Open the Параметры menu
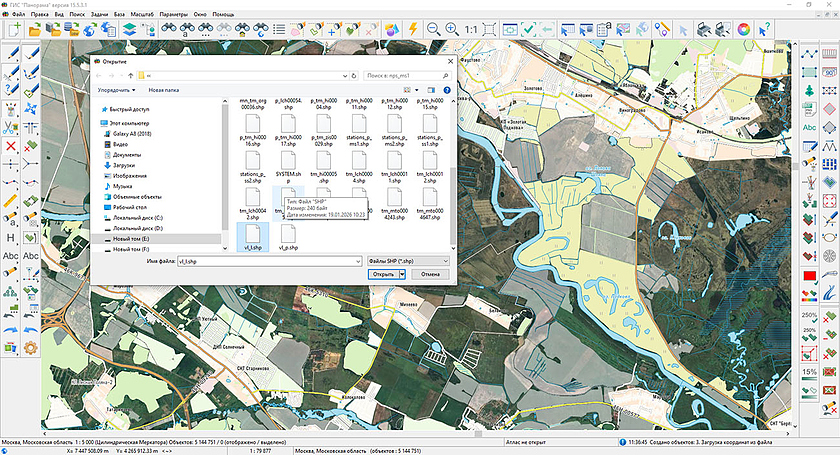Image resolution: width=840 pixels, height=455 pixels. click(x=173, y=15)
